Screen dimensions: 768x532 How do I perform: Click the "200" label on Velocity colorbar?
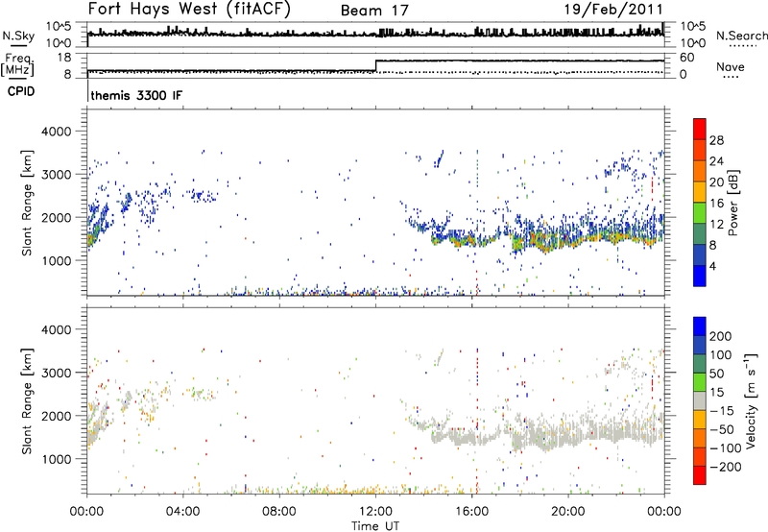[721, 336]
